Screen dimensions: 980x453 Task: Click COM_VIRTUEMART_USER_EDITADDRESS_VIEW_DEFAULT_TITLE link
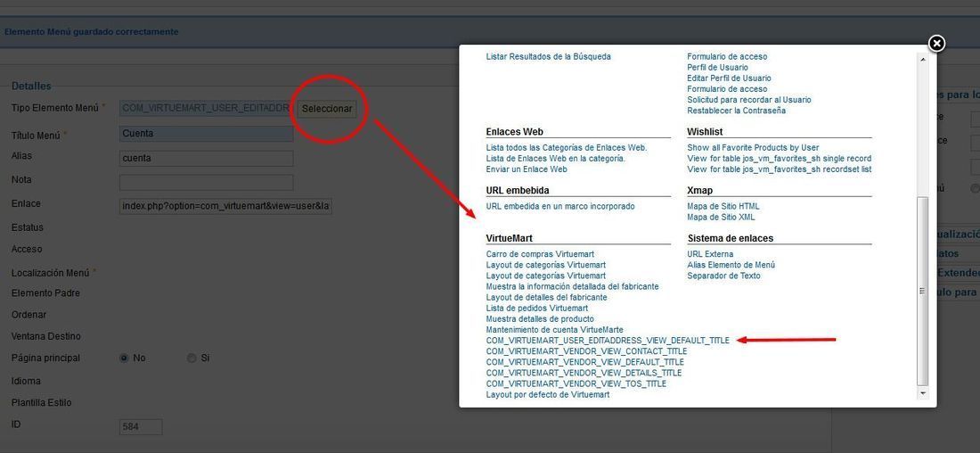click(608, 341)
